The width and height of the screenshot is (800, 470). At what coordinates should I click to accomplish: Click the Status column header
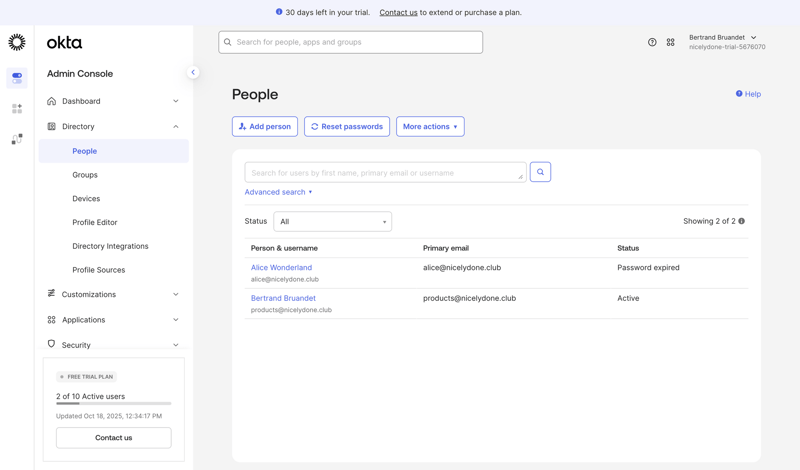click(628, 248)
